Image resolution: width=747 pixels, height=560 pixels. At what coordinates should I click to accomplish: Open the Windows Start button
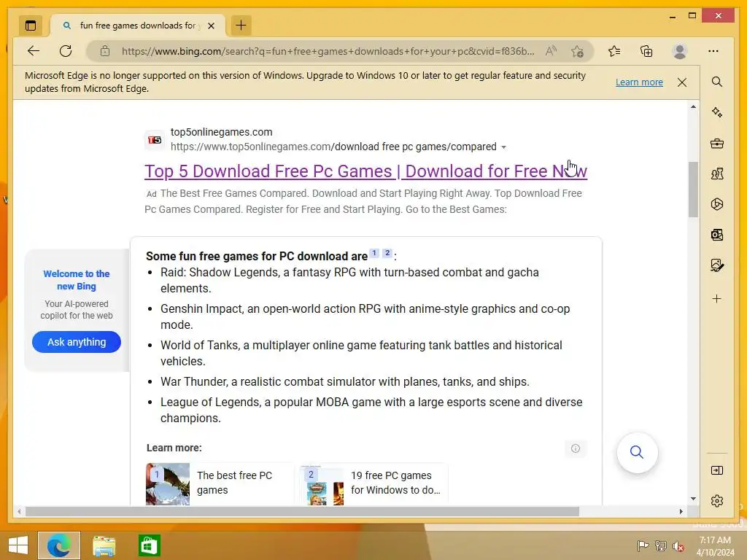pyautogui.click(x=18, y=545)
